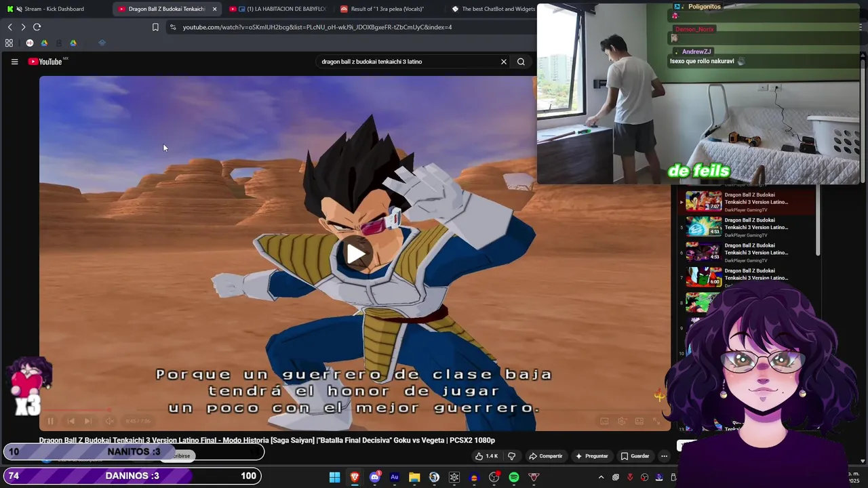The image size is (868, 488).
Task: Open Adobe Audition from taskbar
Action: click(x=394, y=477)
